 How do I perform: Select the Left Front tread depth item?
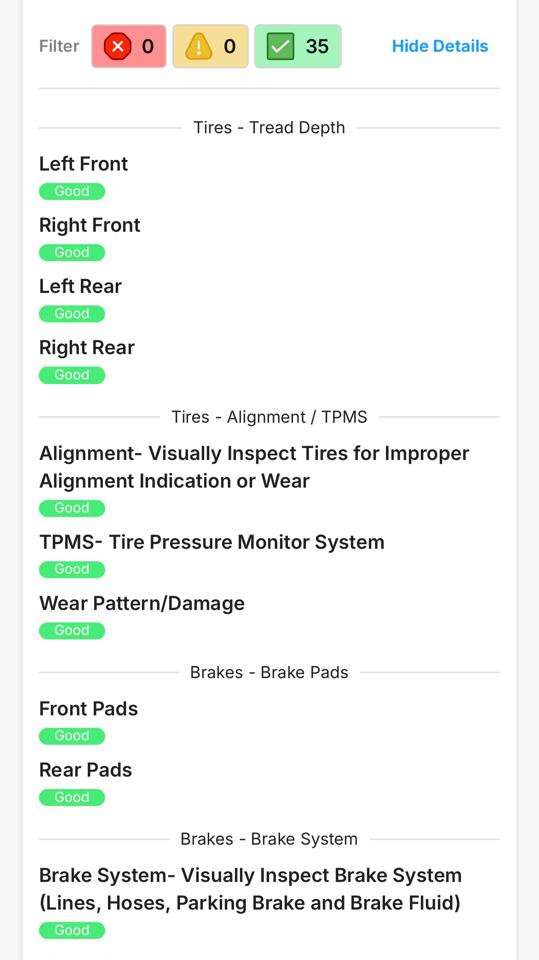pos(83,164)
